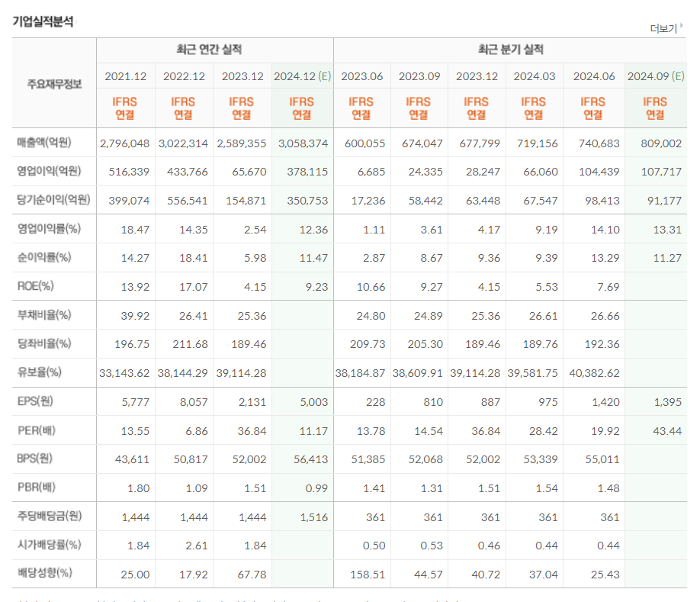Select the 부채비율(%) row label

point(44,315)
